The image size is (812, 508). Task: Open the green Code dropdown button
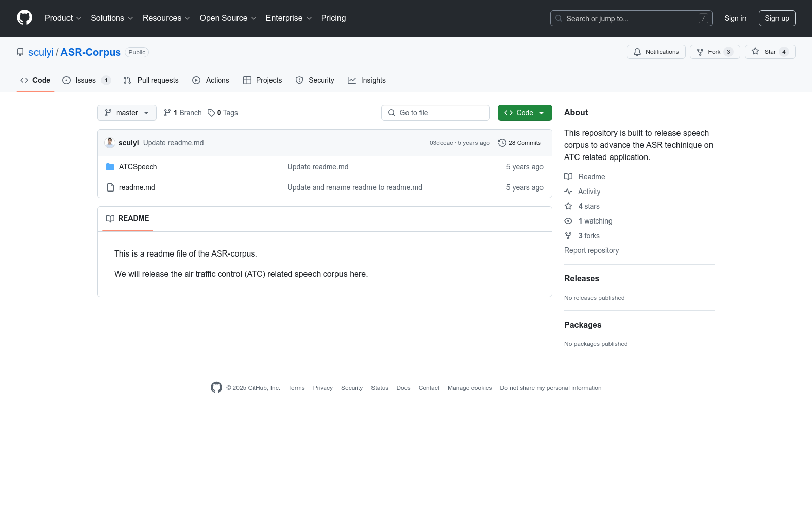pos(525,113)
